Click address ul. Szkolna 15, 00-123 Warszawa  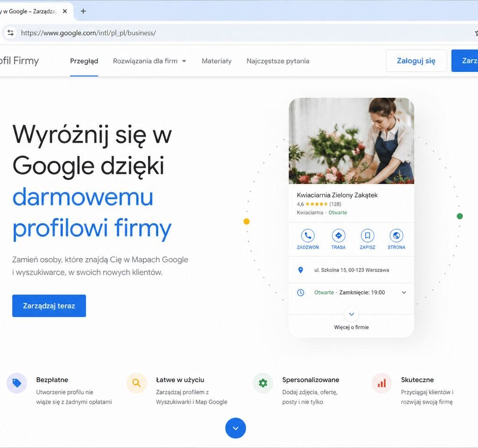coord(351,270)
